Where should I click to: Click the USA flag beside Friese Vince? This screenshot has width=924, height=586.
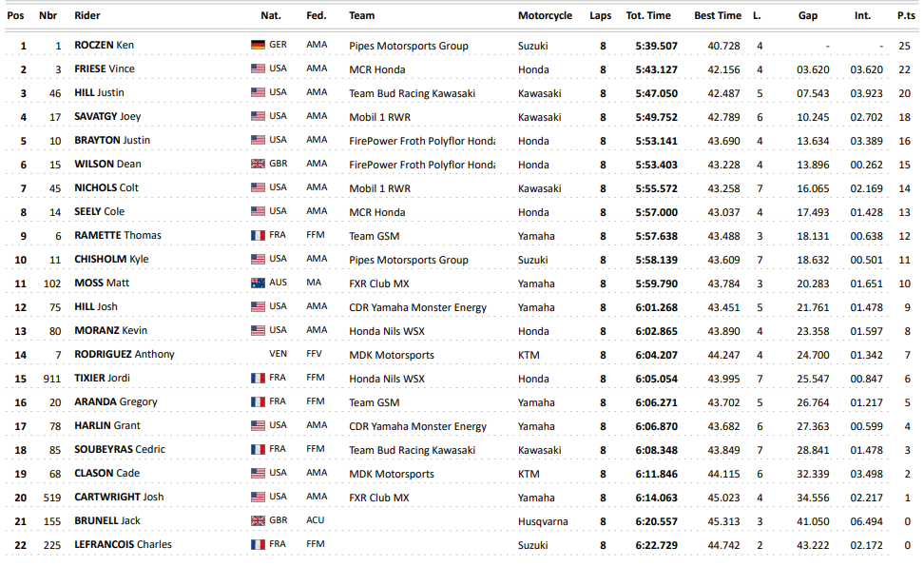(258, 68)
